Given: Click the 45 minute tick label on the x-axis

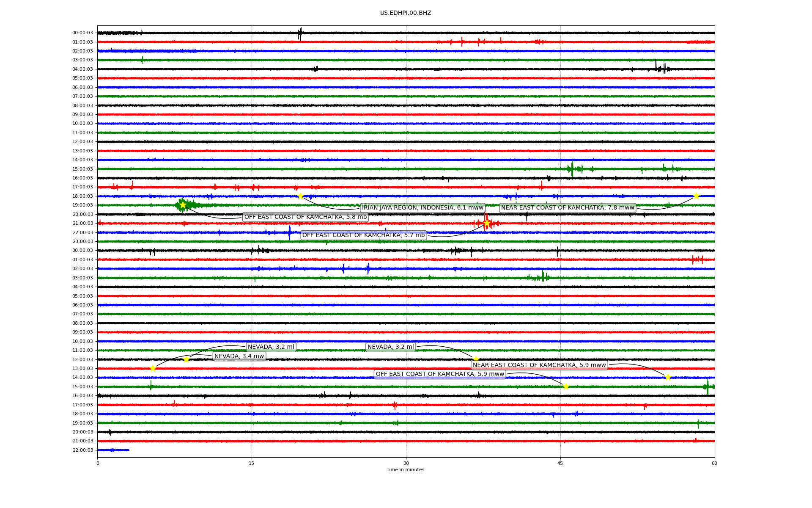Looking at the screenshot, I should point(560,463).
